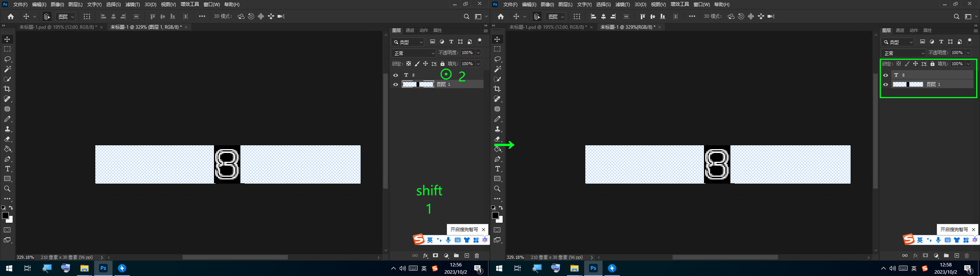980x276 pixels.
Task: Delete layer with trash icon in left window
Action: [x=477, y=256]
